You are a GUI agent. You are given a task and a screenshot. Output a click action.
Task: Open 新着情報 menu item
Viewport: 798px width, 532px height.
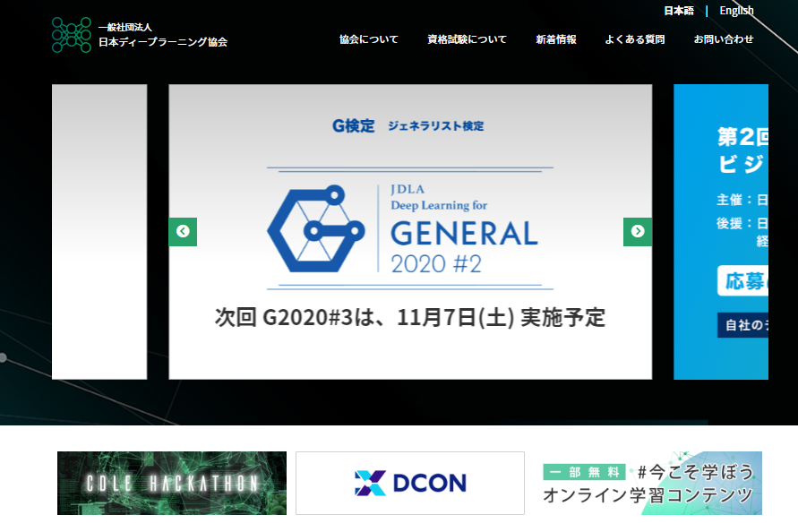pyautogui.click(x=556, y=39)
